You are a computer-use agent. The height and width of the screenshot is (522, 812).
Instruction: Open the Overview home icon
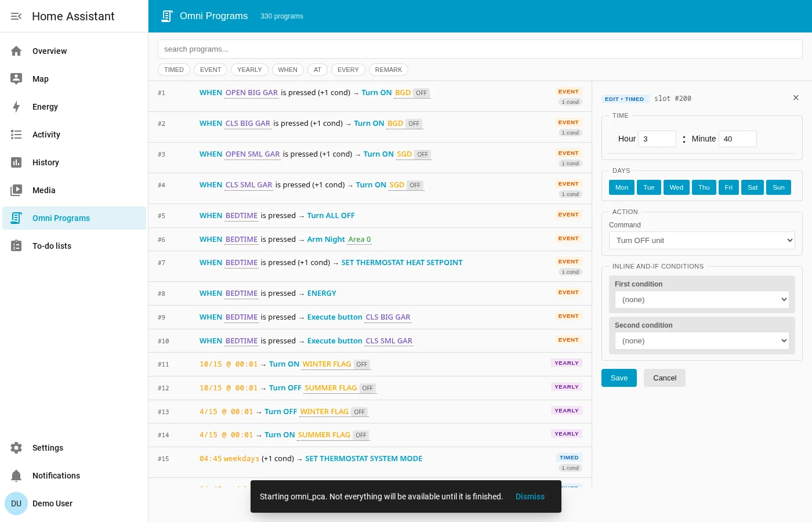pos(16,51)
